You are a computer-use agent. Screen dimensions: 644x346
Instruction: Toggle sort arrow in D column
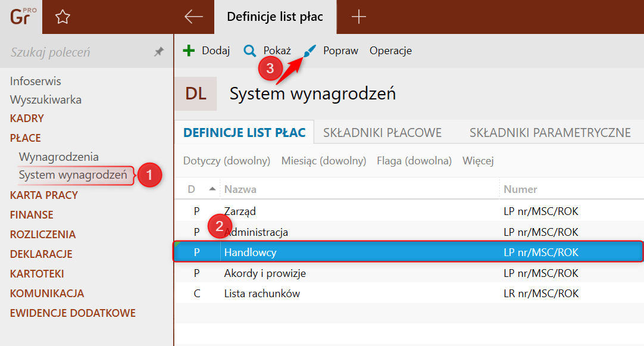click(212, 189)
